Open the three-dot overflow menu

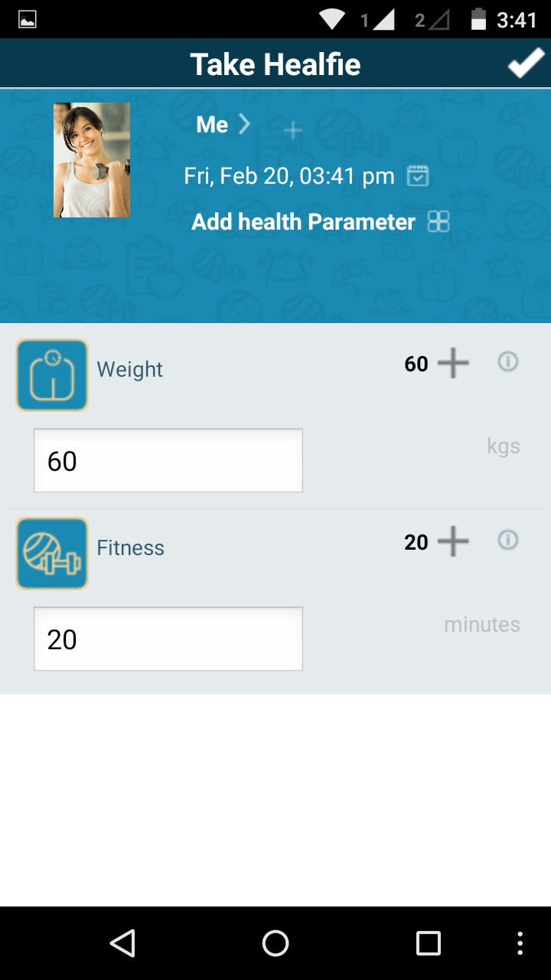(520, 943)
